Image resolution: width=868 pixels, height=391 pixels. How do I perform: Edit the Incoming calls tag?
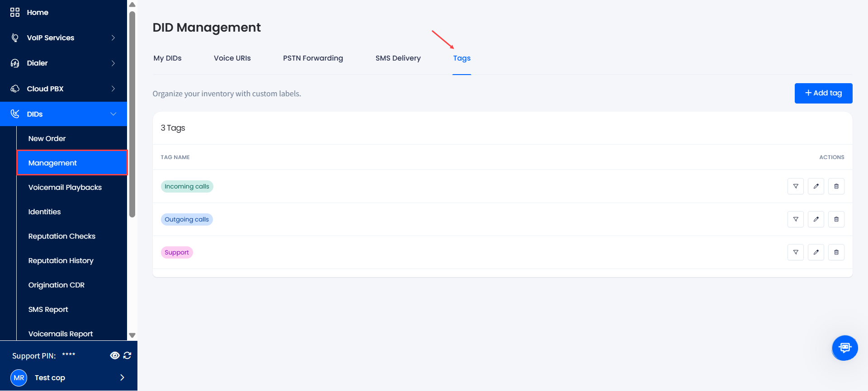point(816,186)
